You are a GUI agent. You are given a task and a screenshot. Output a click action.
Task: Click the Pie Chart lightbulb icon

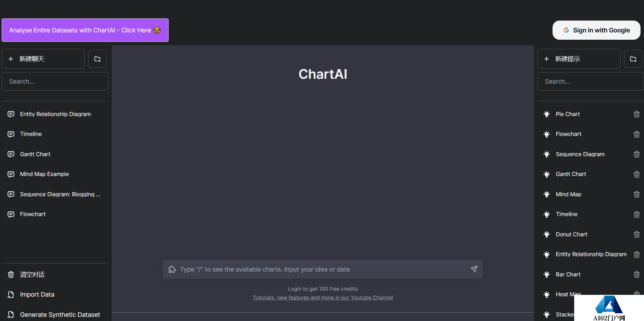pyautogui.click(x=547, y=114)
